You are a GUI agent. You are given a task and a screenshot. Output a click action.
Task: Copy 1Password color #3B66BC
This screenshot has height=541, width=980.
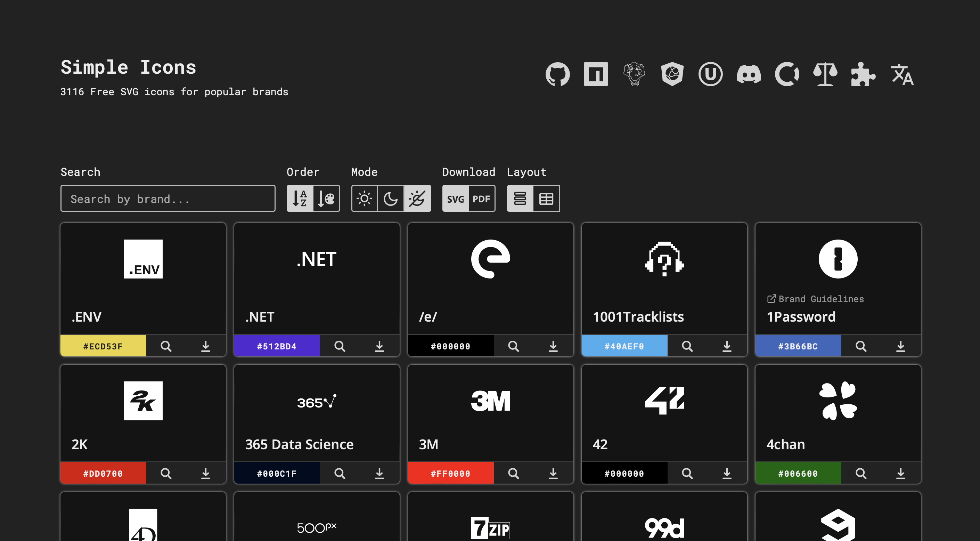coord(798,346)
